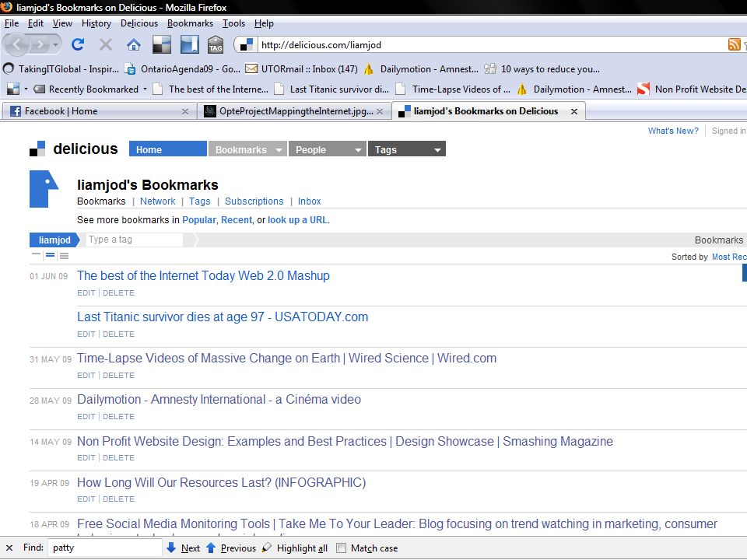The image size is (747, 560).
Task: Delete the Non Profit Website Design bookmark
Action: pyautogui.click(x=118, y=457)
